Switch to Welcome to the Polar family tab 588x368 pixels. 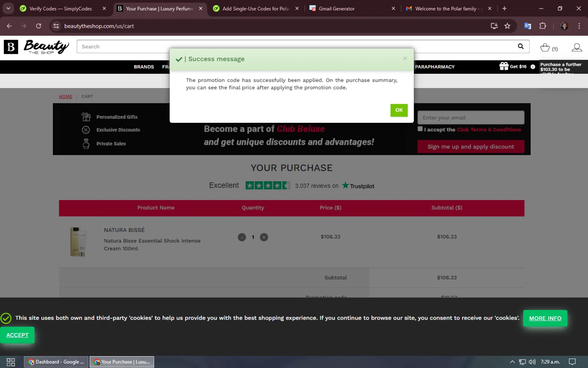point(449,9)
